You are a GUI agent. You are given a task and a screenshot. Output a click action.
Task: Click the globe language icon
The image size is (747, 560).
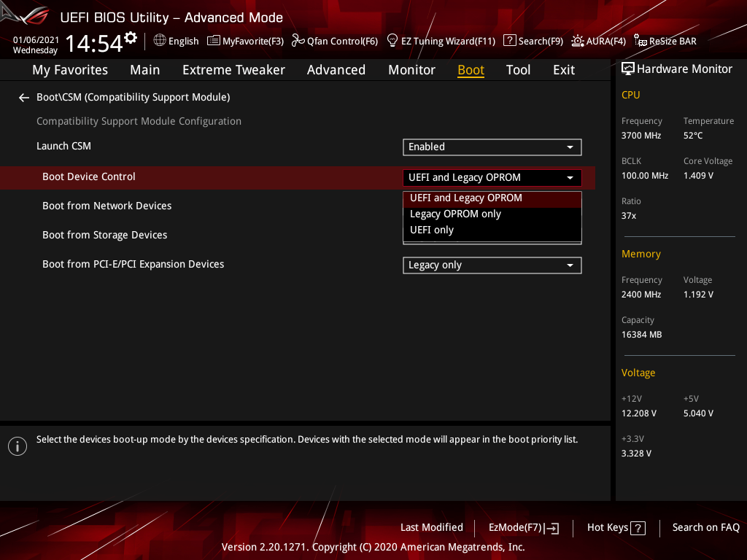coord(160,41)
